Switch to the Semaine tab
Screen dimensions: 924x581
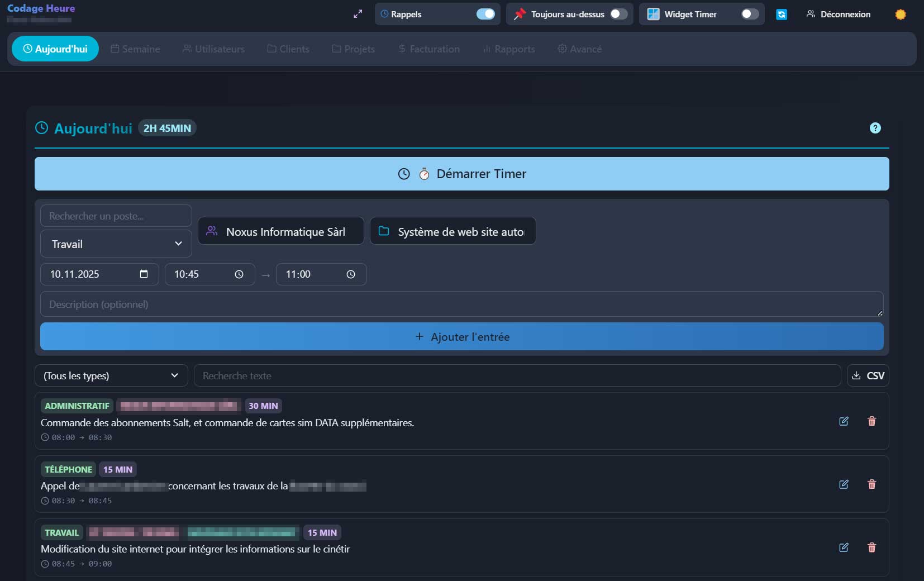coord(135,49)
